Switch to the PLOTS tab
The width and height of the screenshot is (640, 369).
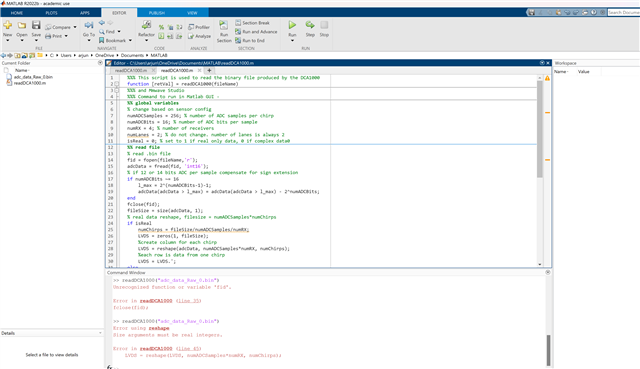click(x=51, y=13)
